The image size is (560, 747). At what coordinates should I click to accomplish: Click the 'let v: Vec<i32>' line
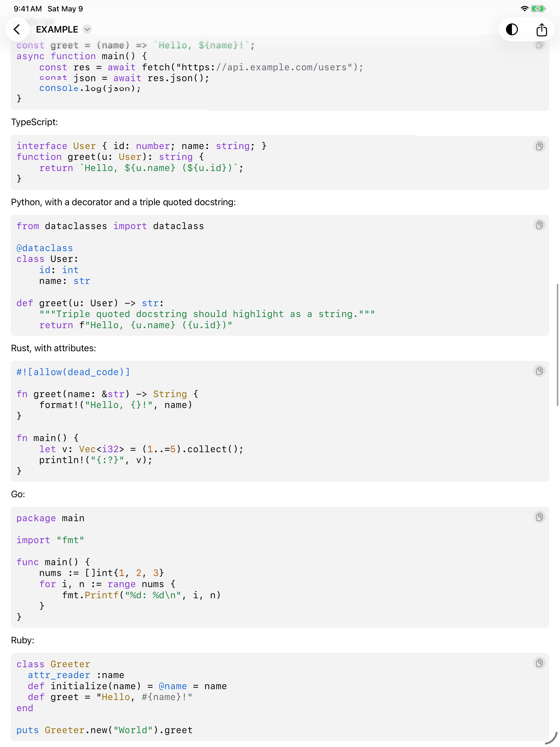(x=141, y=449)
